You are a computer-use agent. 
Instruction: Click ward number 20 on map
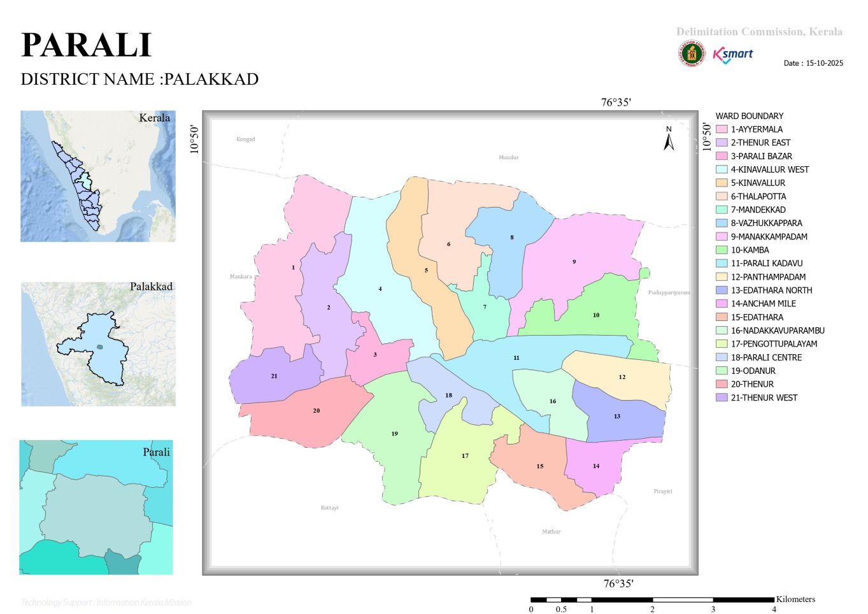[x=317, y=411]
